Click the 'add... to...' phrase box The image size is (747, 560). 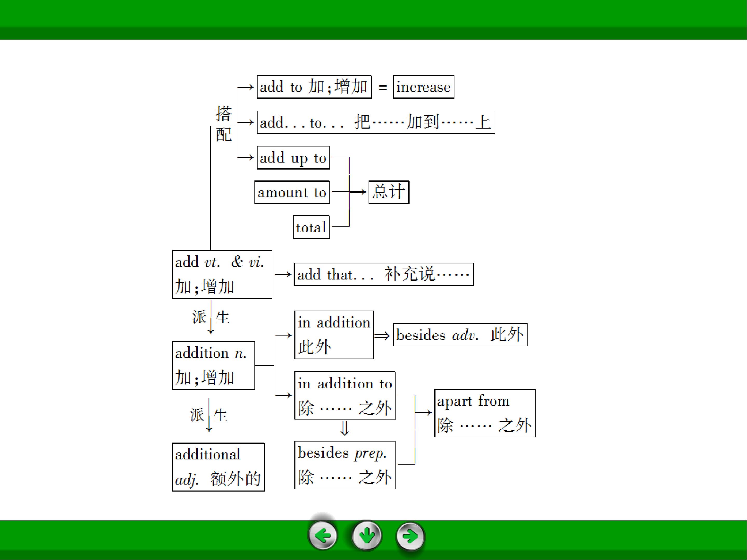point(376,122)
